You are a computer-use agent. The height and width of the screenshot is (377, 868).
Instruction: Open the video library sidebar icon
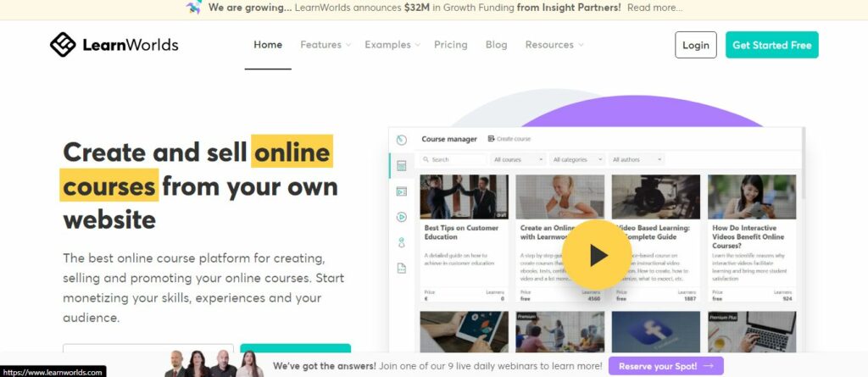click(402, 191)
